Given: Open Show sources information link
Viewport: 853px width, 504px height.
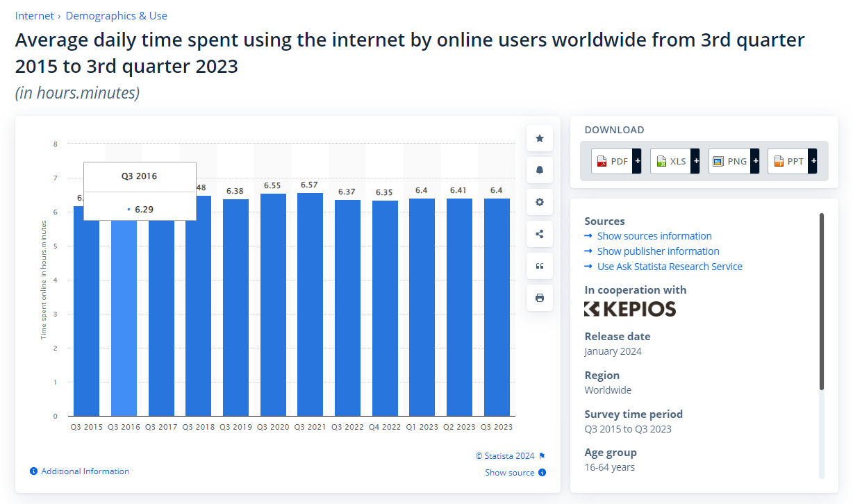Looking at the screenshot, I should click(x=654, y=236).
